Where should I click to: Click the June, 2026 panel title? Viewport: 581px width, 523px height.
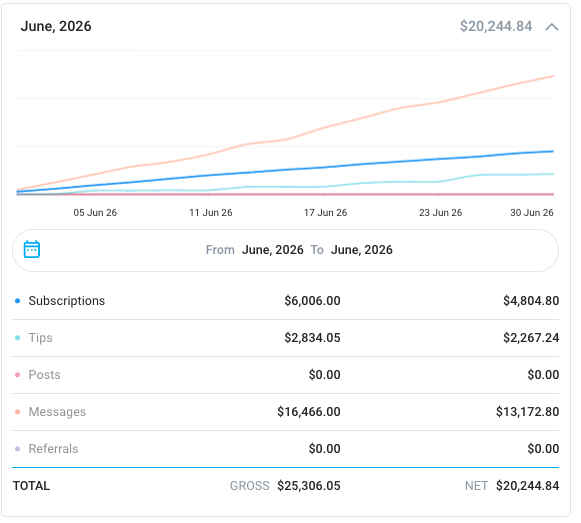tap(56, 26)
